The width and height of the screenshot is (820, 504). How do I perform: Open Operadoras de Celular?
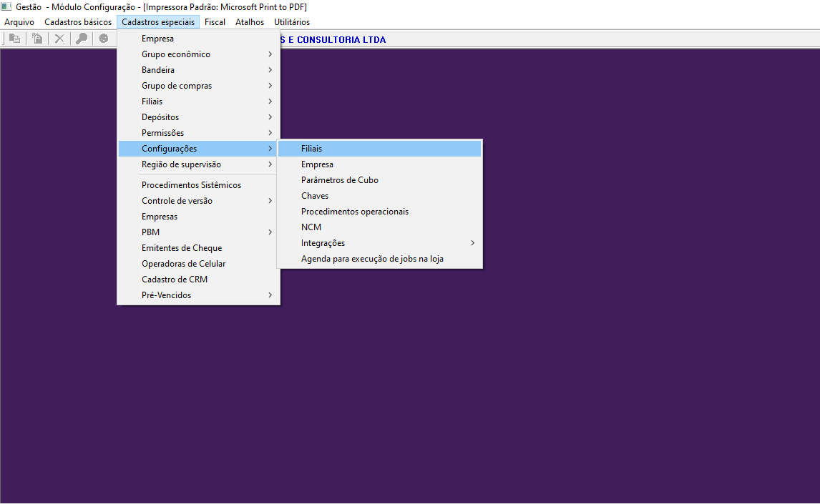(x=199, y=263)
